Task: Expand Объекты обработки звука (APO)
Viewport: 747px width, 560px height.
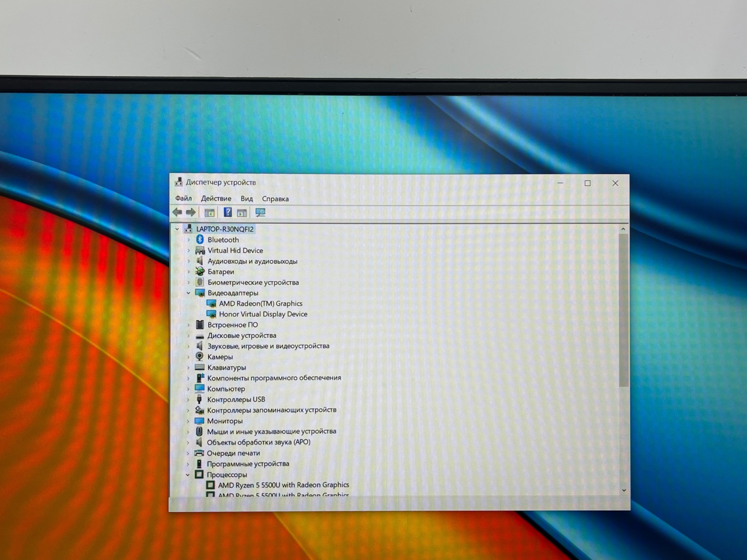Action: (188, 442)
